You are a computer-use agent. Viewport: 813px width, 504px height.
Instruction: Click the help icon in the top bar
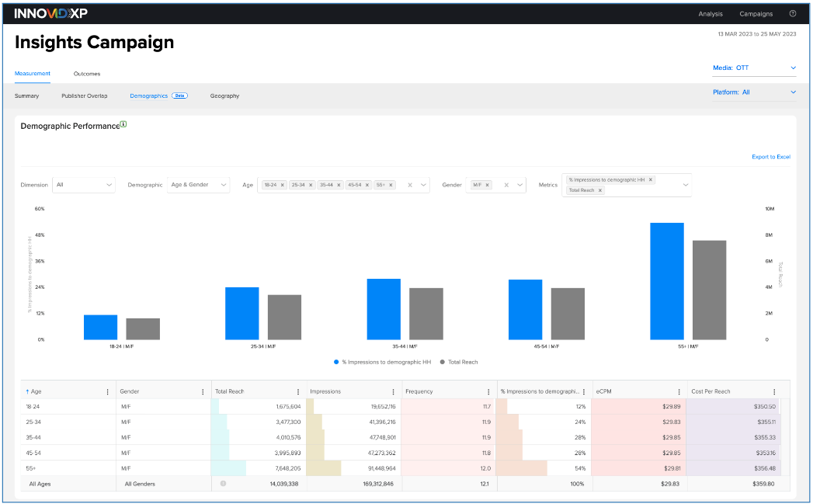click(x=792, y=13)
